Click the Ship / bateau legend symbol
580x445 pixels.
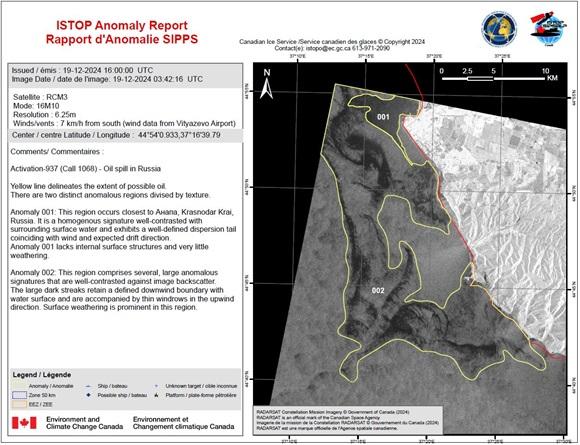(x=88, y=386)
